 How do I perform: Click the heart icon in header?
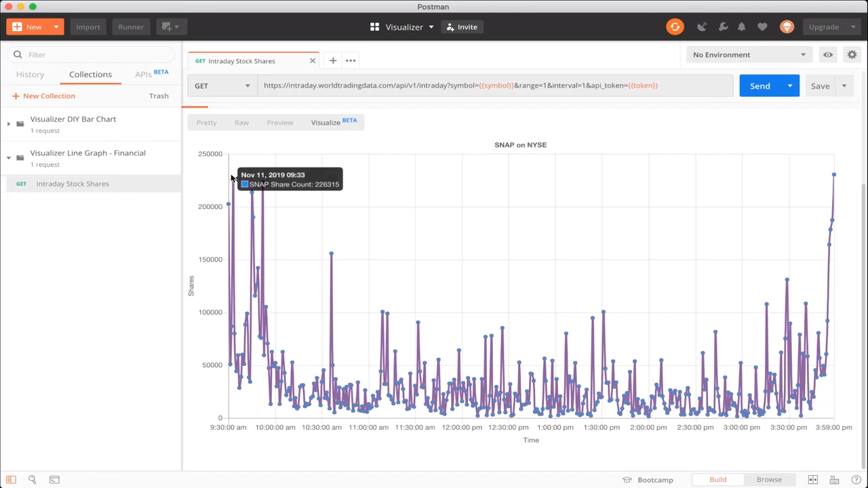tap(762, 27)
